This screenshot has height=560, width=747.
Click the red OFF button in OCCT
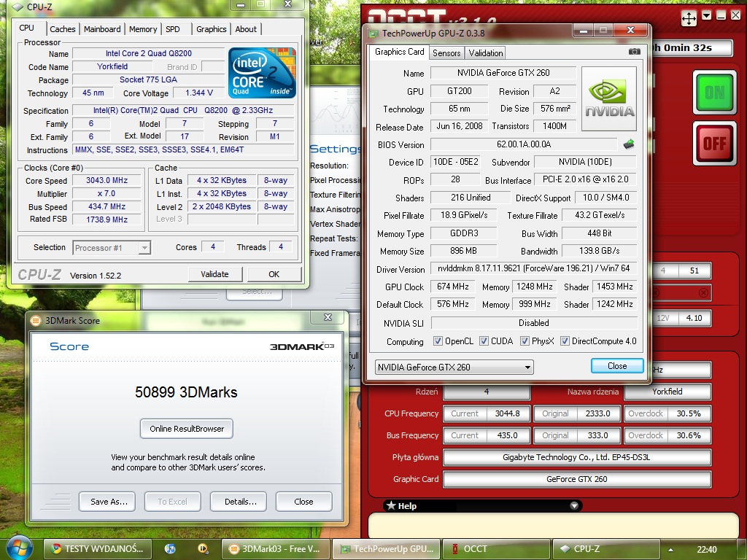(x=715, y=144)
